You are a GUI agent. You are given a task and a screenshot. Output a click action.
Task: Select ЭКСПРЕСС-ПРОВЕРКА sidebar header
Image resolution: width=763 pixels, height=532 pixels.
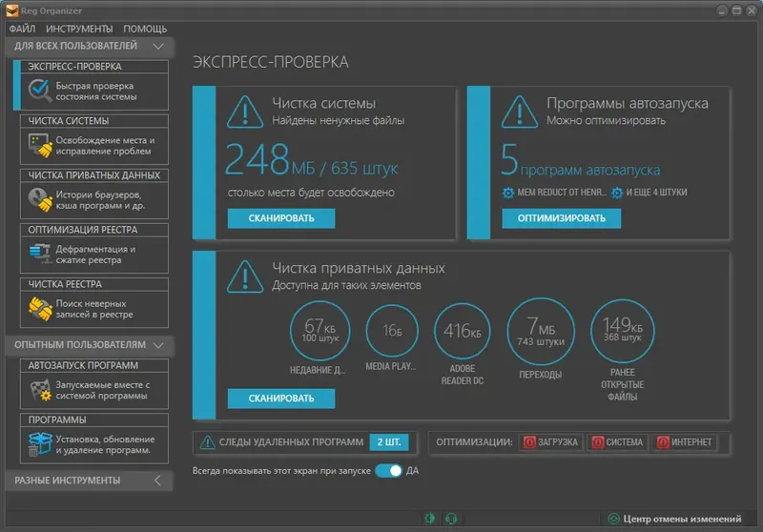(74, 67)
